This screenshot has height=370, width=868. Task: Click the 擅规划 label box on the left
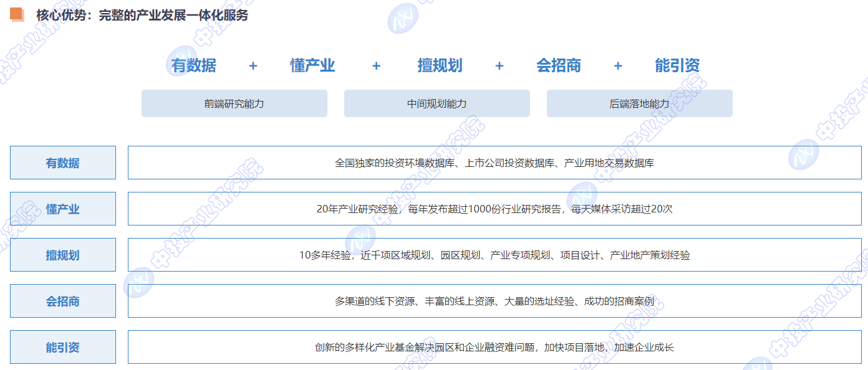click(63, 255)
